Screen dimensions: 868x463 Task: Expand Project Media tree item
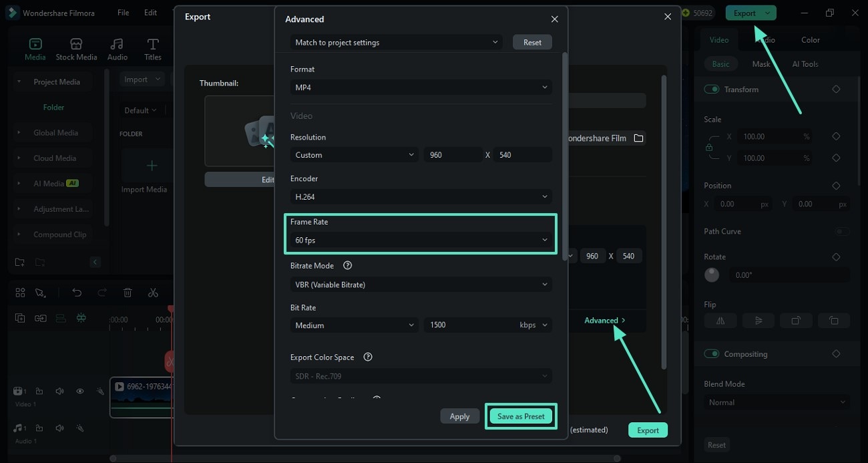click(19, 82)
